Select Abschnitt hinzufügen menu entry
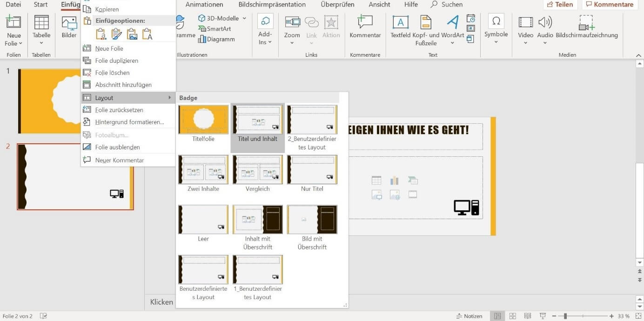Image resolution: width=644 pixels, height=321 pixels. click(x=128, y=85)
